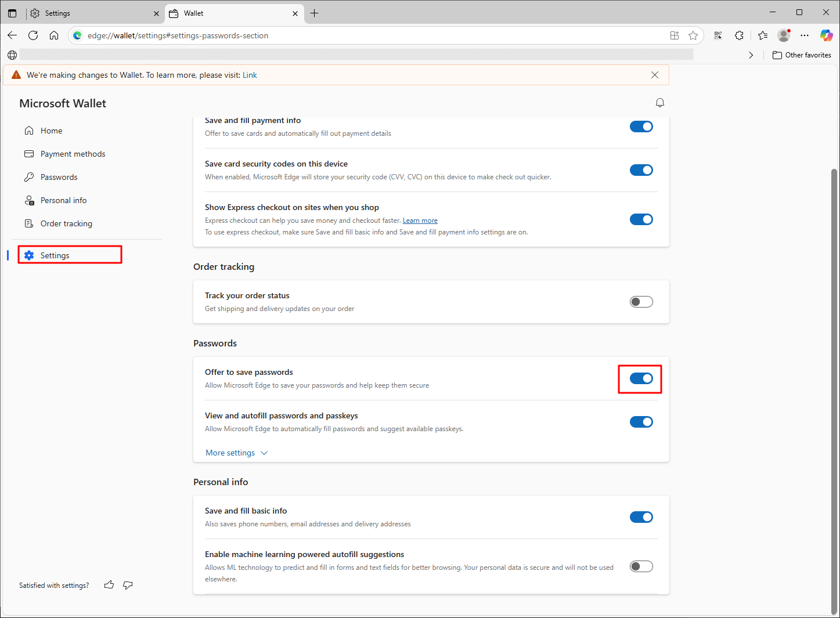
Task: Dismiss the Wallet changes banner
Action: click(655, 75)
